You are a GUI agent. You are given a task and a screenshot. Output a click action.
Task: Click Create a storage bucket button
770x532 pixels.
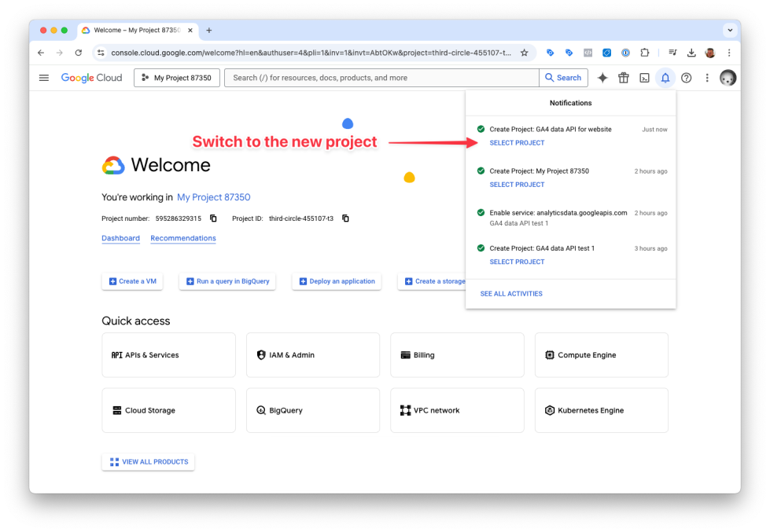pyautogui.click(x=432, y=281)
